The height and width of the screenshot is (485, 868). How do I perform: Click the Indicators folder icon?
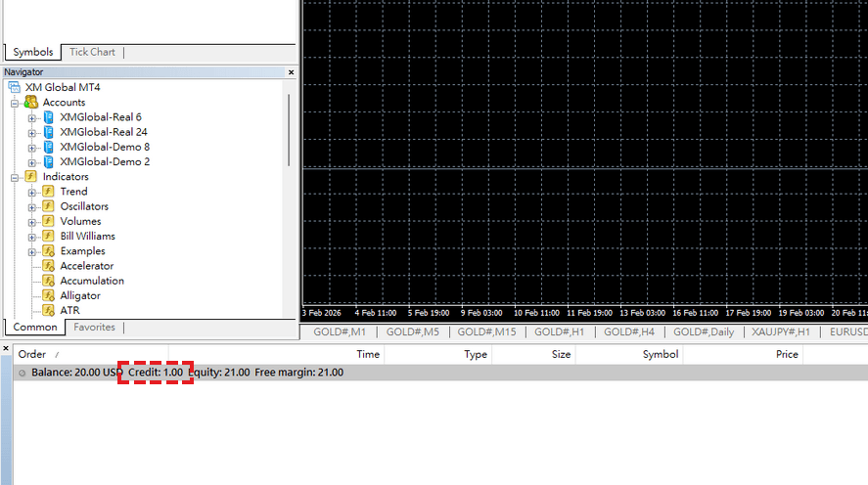tap(31, 176)
